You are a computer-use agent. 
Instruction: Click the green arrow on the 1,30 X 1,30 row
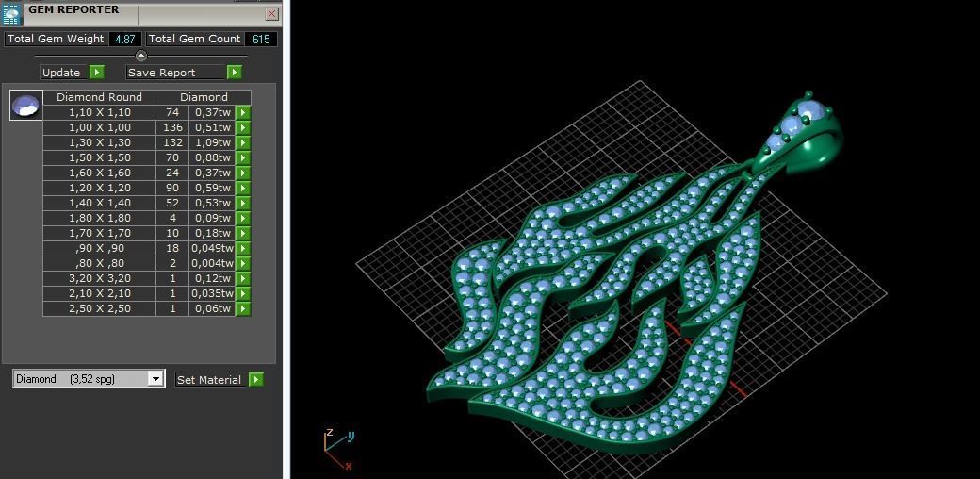[243, 142]
